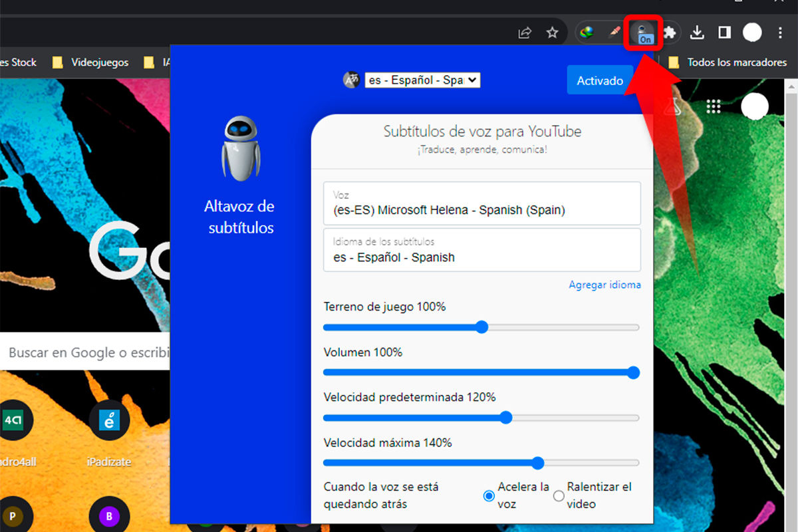Image resolution: width=798 pixels, height=532 pixels.
Task: Open the Google apps grid icon
Action: (714, 106)
